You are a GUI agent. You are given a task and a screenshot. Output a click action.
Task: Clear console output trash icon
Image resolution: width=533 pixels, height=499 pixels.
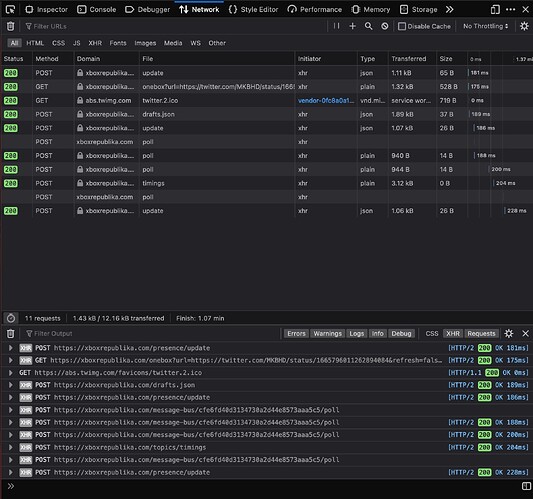click(x=11, y=333)
